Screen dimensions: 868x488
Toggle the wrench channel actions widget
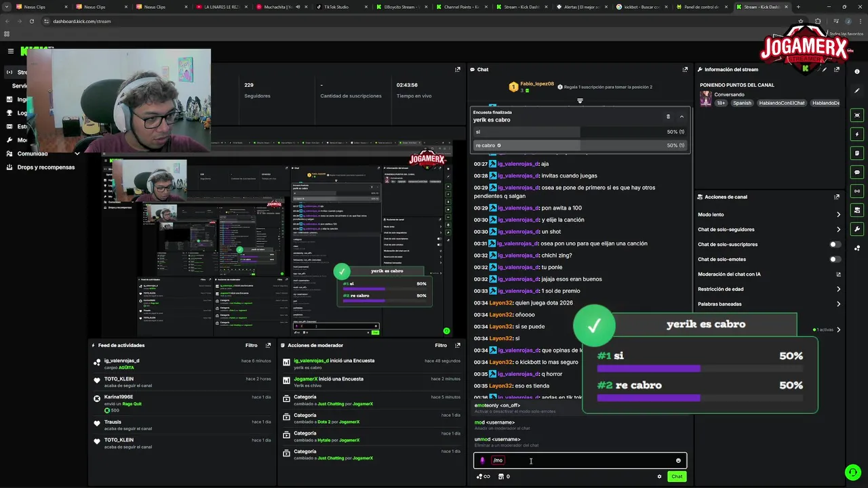(x=857, y=229)
